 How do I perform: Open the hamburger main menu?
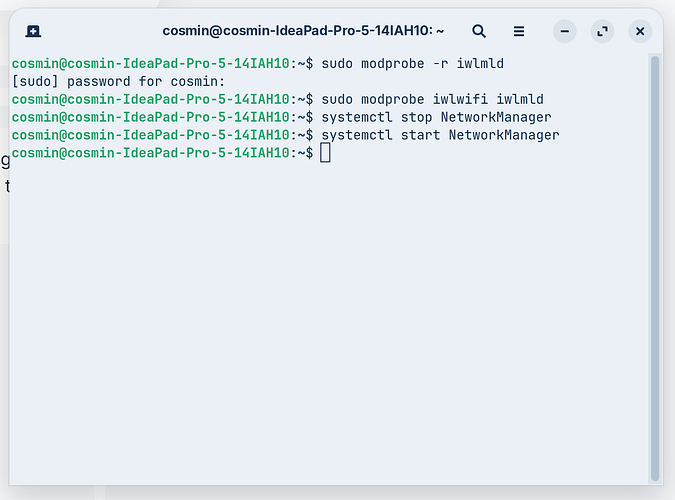coord(519,31)
